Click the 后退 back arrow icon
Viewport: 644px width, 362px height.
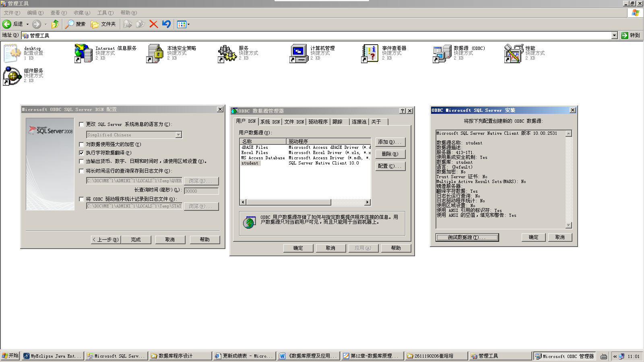pos(7,24)
